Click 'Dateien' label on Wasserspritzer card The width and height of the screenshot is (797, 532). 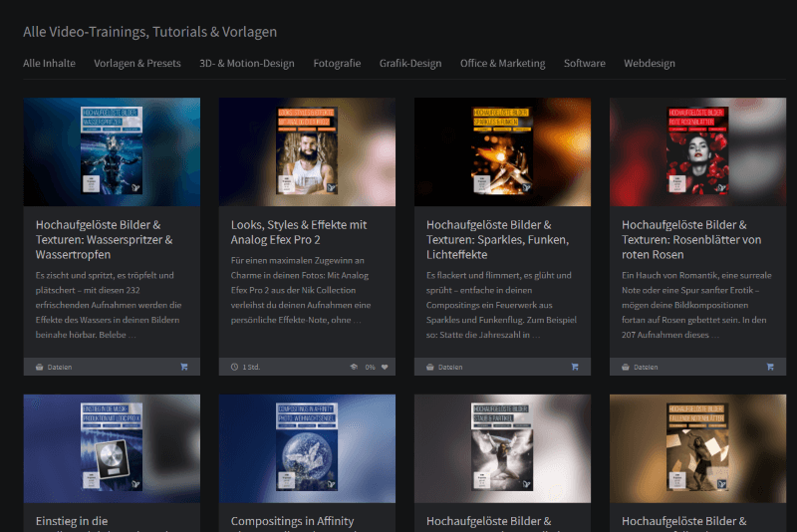60,367
